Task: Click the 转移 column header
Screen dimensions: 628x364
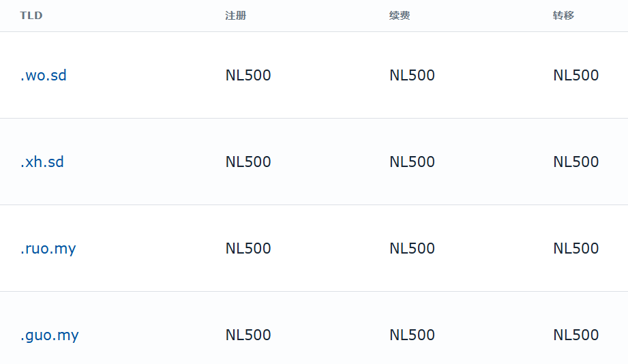Action: 563,16
